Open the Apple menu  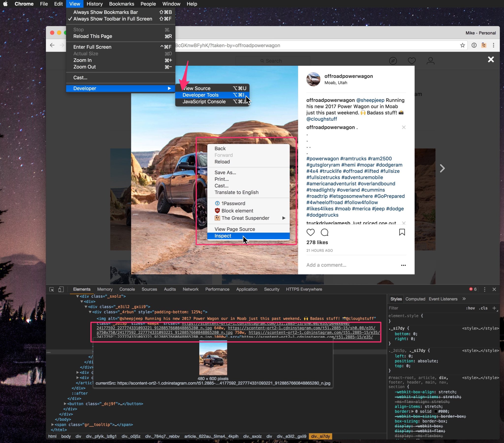click(x=5, y=4)
